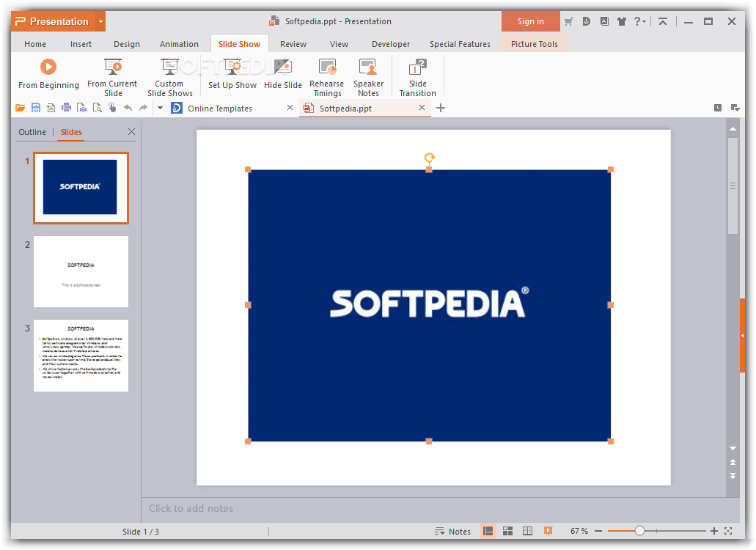The height and width of the screenshot is (550, 756).
Task: Open the Help question mark menu
Action: 639,21
